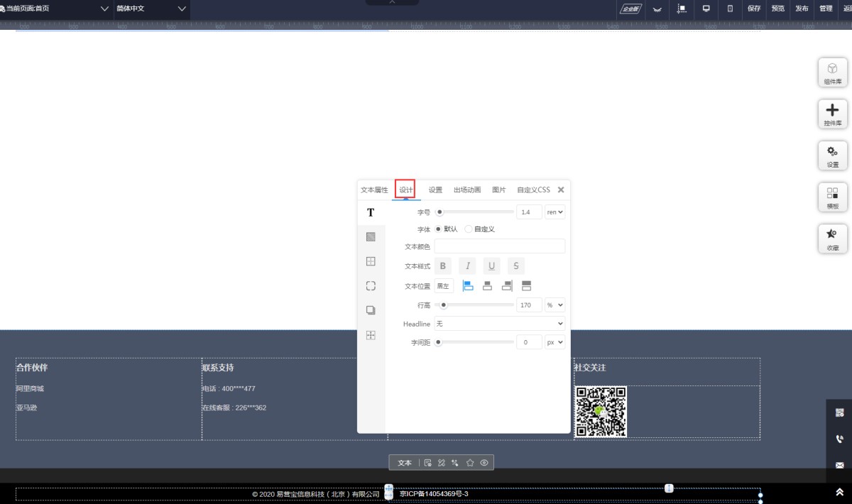The width and height of the screenshot is (852, 504).
Task: Click the 字号 font size slider
Action: (x=474, y=212)
